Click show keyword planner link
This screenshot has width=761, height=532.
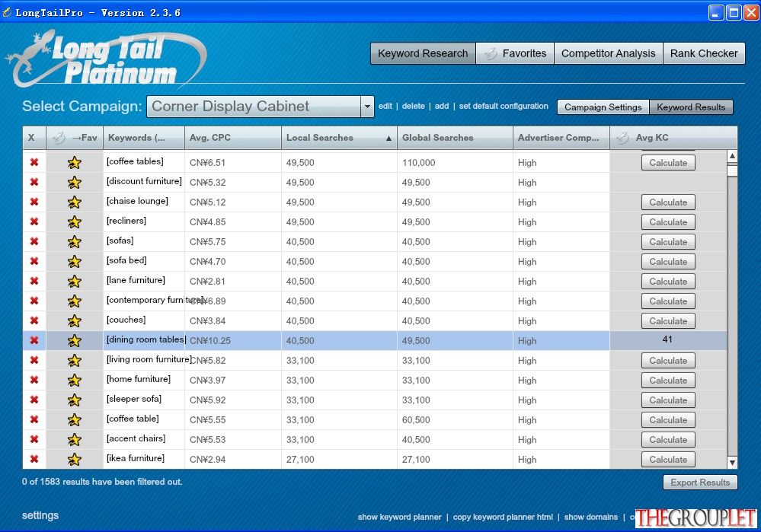coord(399,517)
